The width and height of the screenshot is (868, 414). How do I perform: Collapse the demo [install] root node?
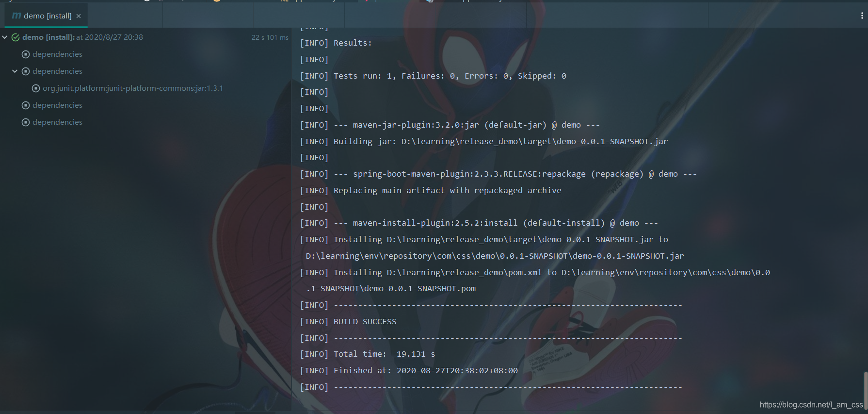5,37
